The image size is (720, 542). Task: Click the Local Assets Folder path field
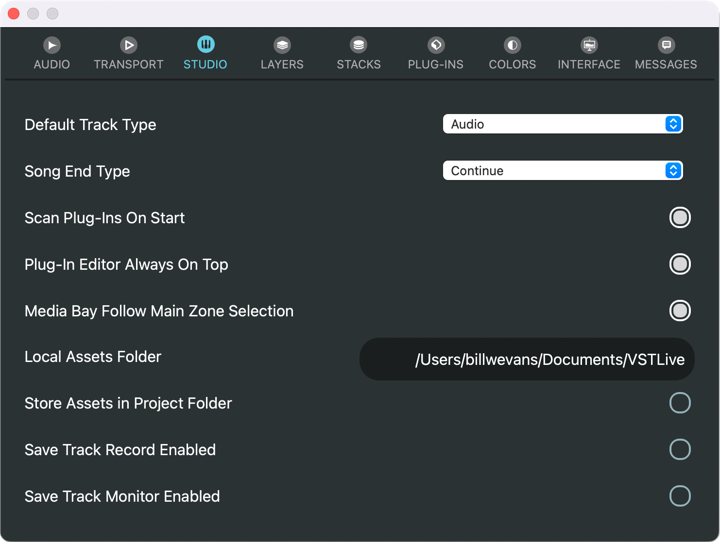coord(527,359)
